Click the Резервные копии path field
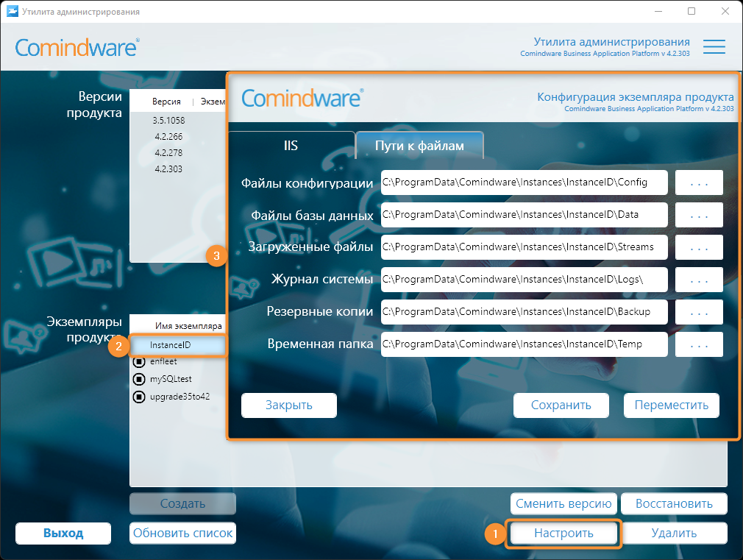 tap(525, 312)
